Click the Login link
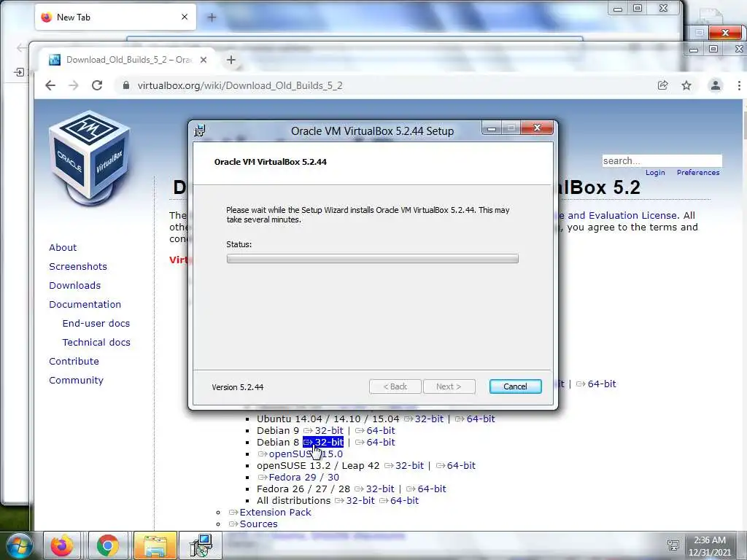 point(655,172)
